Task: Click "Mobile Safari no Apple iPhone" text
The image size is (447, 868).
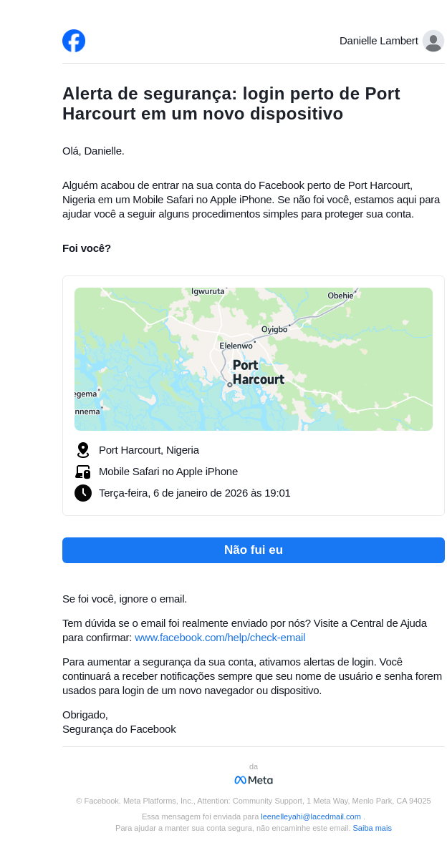Action: point(168,472)
